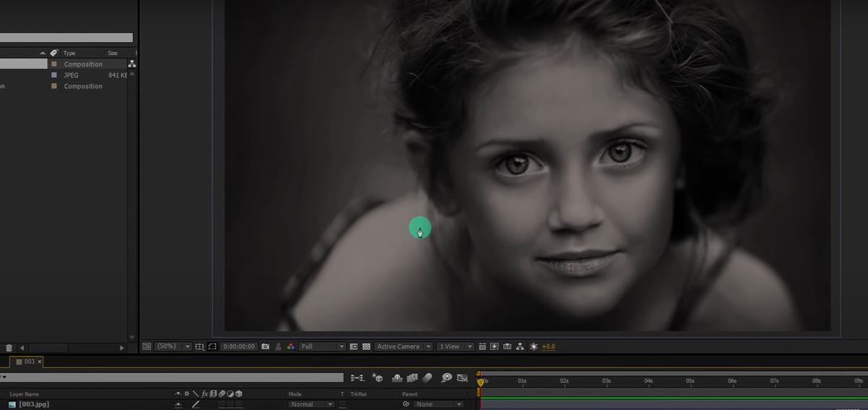Sort by the Size column header

coord(113,54)
